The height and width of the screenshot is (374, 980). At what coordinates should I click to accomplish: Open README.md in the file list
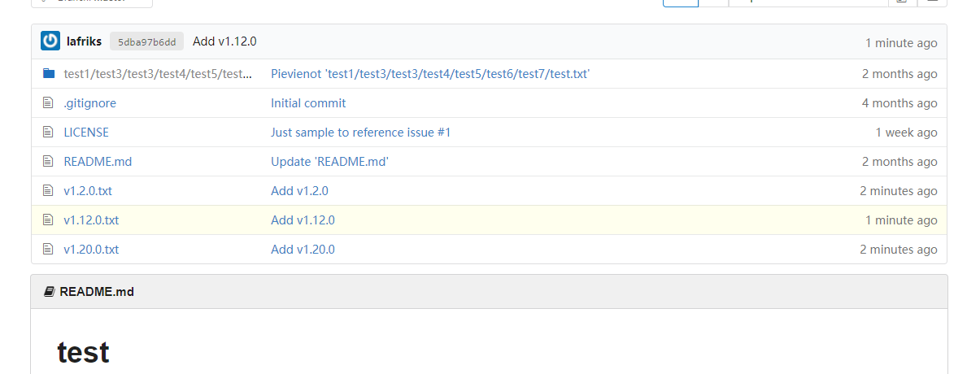pyautogui.click(x=98, y=162)
